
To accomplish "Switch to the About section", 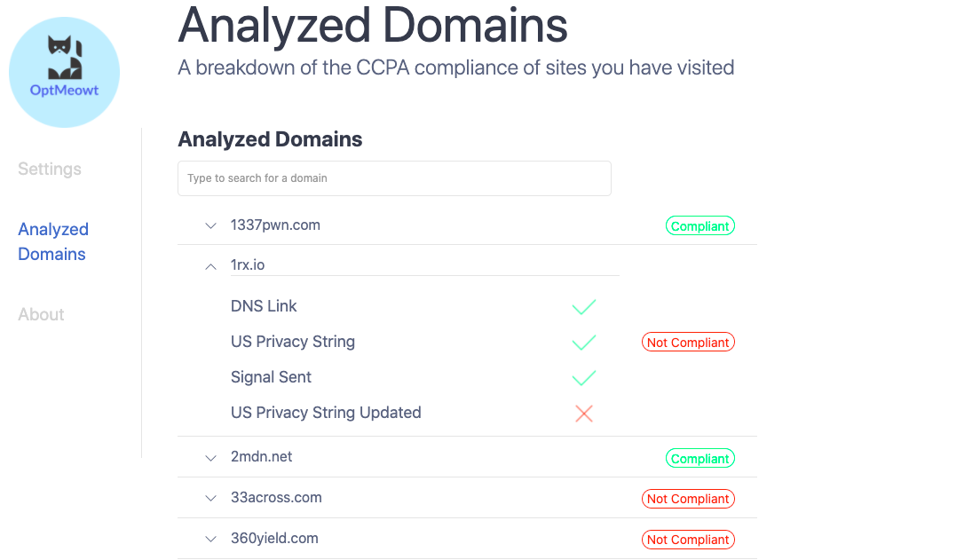I will (x=41, y=314).
